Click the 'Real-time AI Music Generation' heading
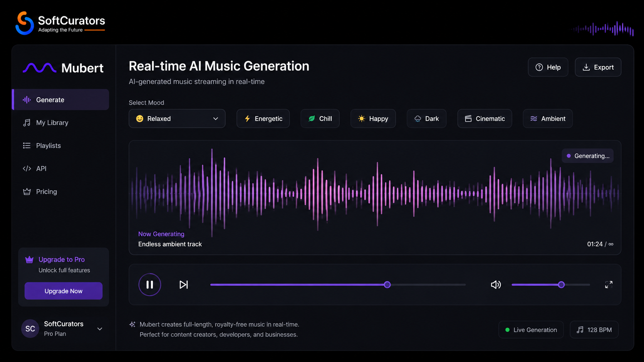The height and width of the screenshot is (362, 644). click(x=219, y=66)
